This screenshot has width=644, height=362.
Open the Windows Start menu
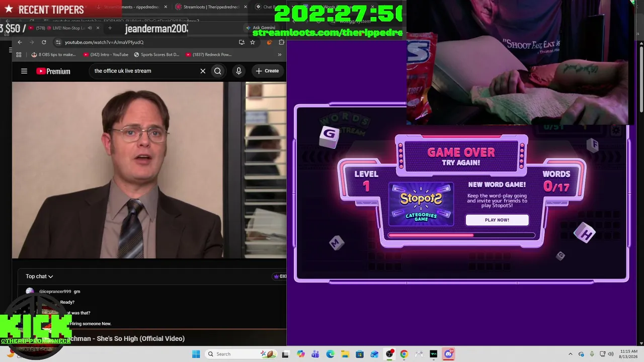point(196,354)
